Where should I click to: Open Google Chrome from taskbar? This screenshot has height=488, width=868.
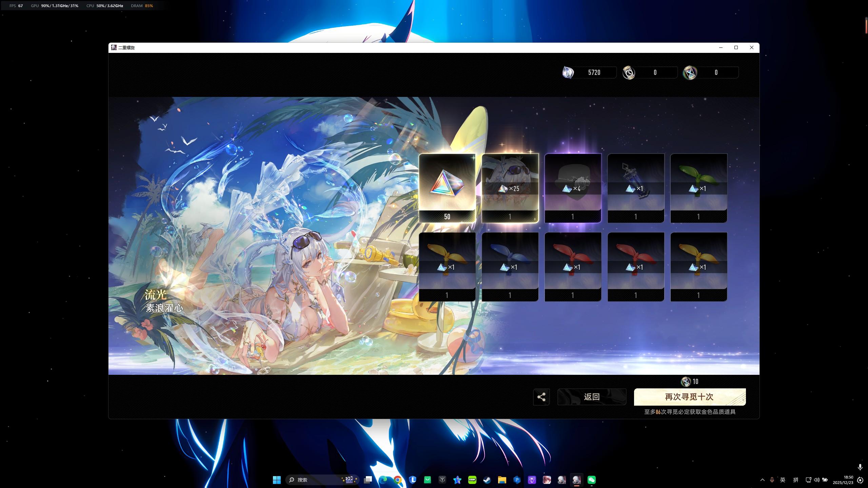click(x=398, y=480)
